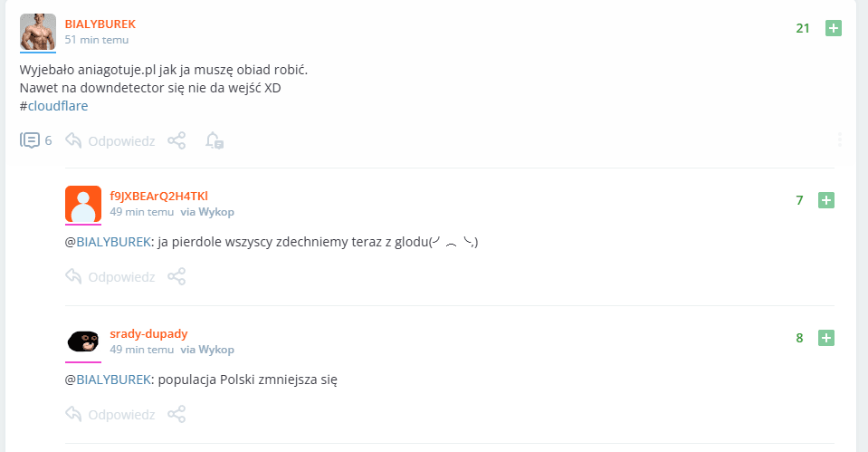
Task: Open the srady-dupady username profile link
Action: coord(149,334)
